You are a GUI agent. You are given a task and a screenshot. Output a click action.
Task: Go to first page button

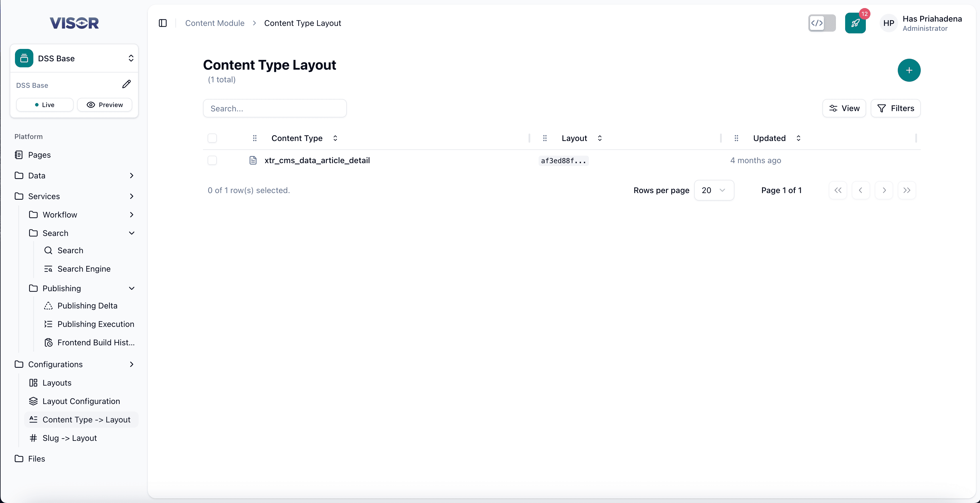click(x=838, y=190)
